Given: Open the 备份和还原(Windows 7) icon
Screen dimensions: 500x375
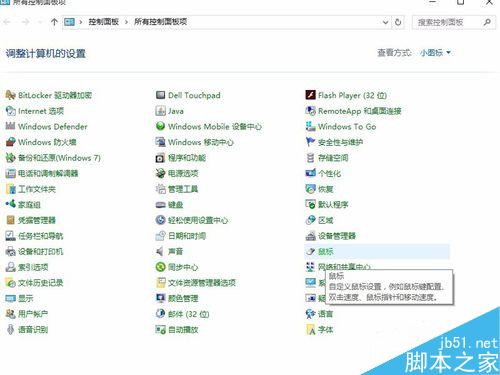Looking at the screenshot, I should (10, 158).
